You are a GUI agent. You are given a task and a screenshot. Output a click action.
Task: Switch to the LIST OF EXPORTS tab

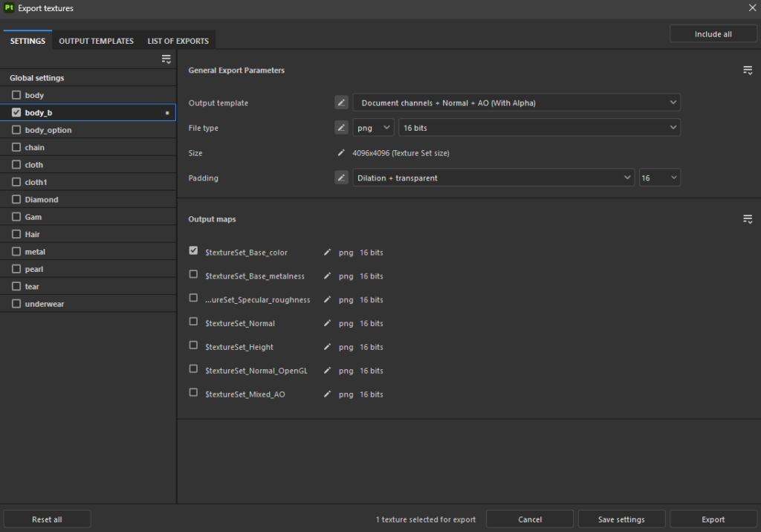[178, 41]
